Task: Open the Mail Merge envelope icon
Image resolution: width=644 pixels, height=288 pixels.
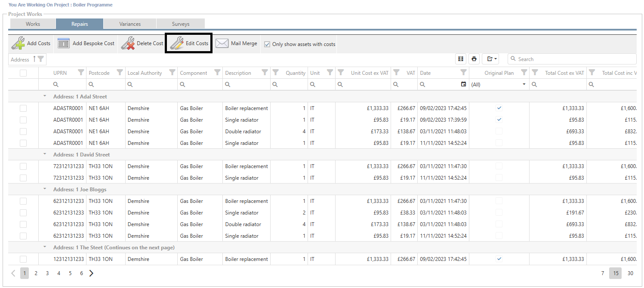Action: point(222,43)
